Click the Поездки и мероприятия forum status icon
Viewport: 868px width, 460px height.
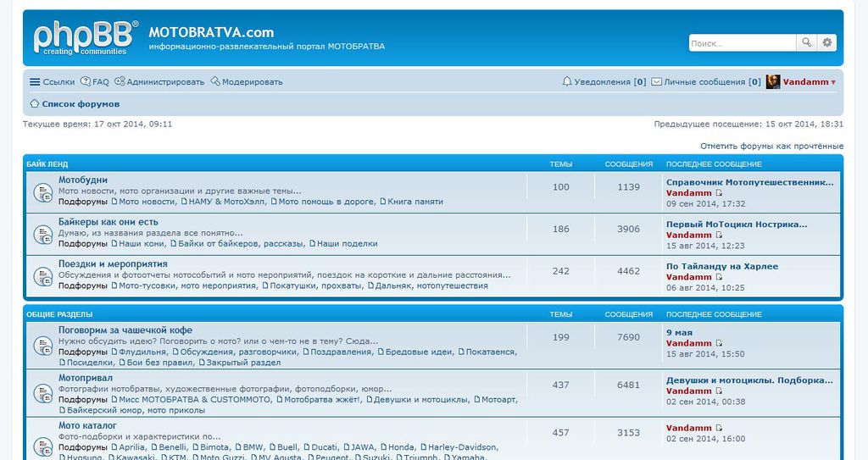coord(43,276)
